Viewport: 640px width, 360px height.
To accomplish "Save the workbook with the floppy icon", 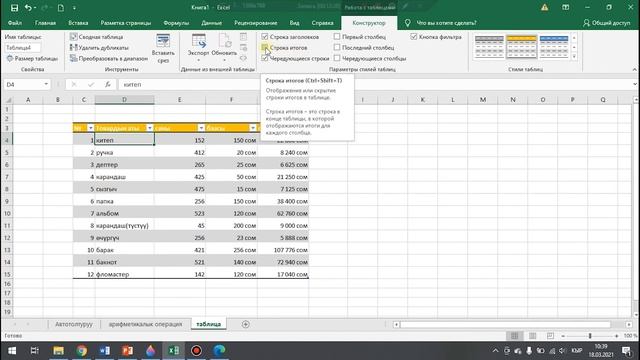I will click(x=14, y=8).
